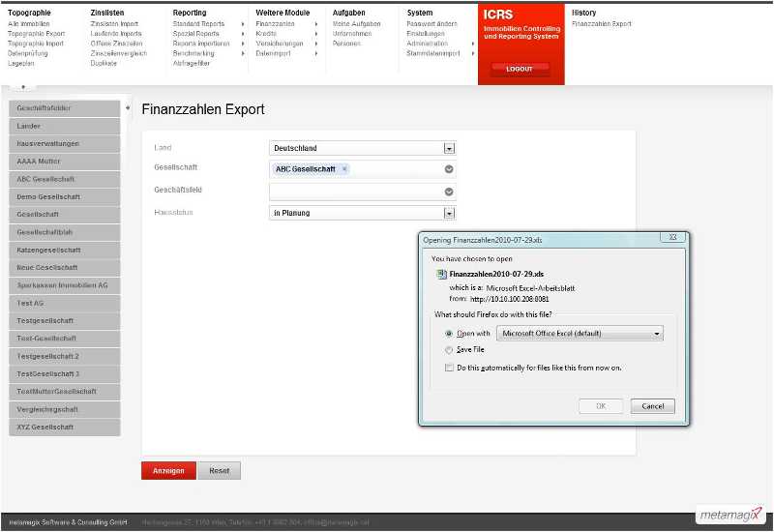The height and width of the screenshot is (532, 774).
Task: Select the Save File radio option
Action: (x=449, y=349)
